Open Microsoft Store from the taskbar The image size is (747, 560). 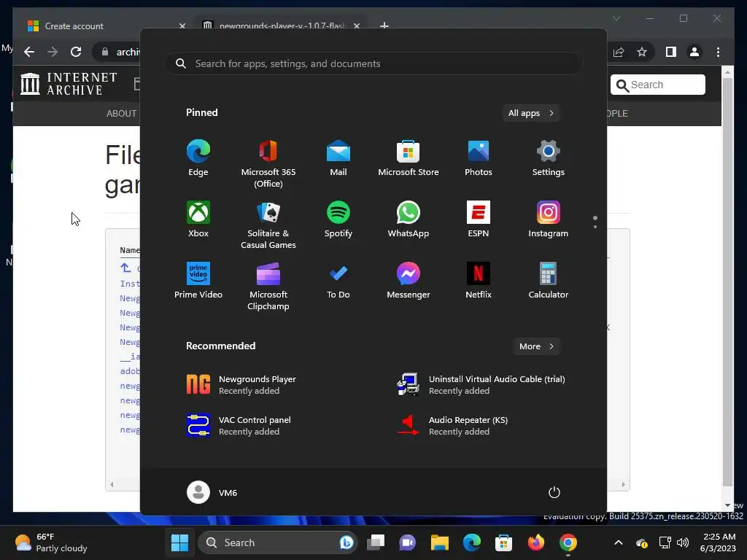pos(503,542)
